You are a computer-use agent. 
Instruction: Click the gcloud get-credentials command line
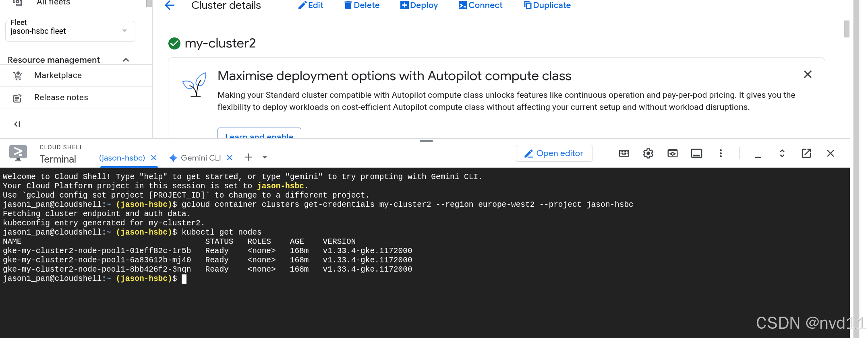(x=407, y=204)
